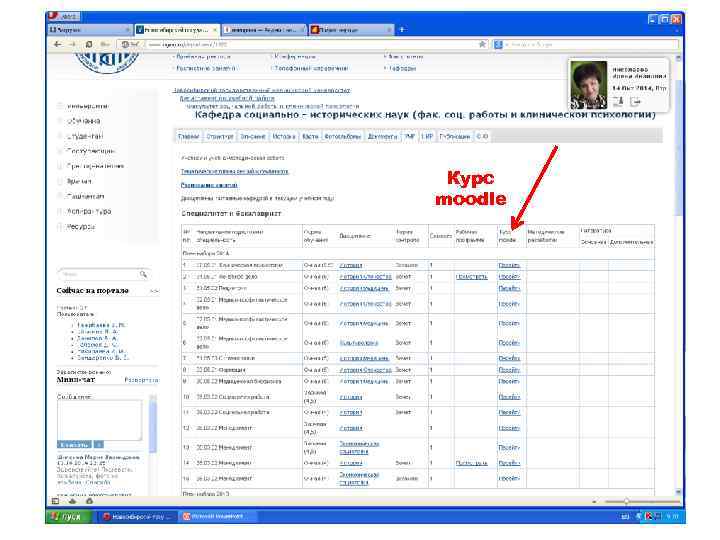Open the Документы department tab

[382, 136]
